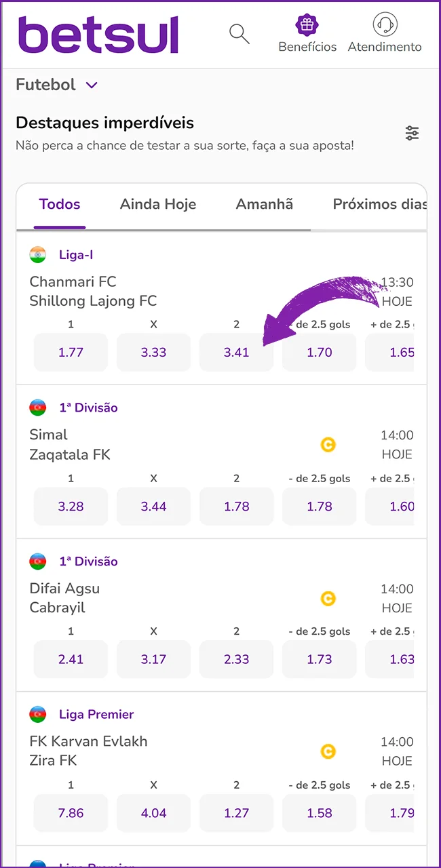Image resolution: width=441 pixels, height=868 pixels.
Task: Open Atendimento headset support icon
Action: click(x=385, y=25)
